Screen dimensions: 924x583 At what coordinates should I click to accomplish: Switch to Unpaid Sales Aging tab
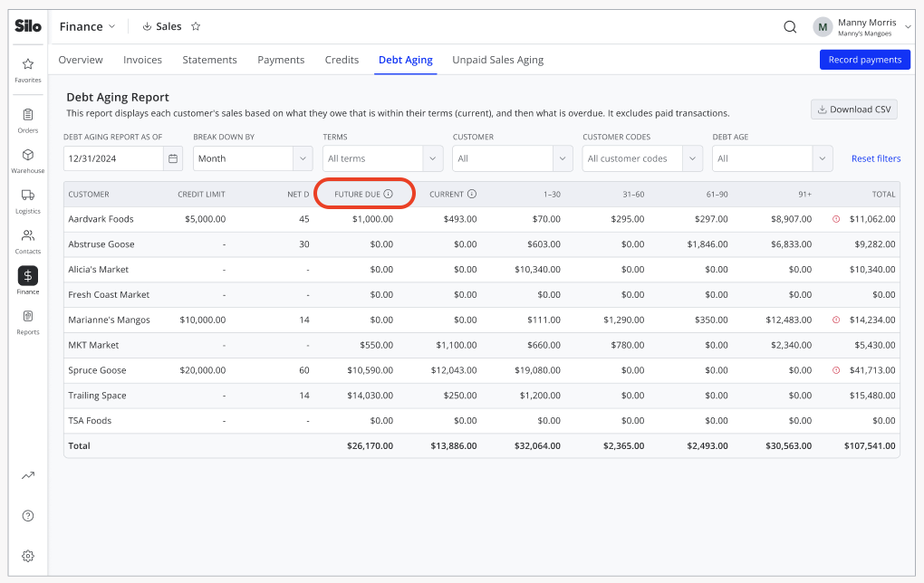tap(498, 60)
